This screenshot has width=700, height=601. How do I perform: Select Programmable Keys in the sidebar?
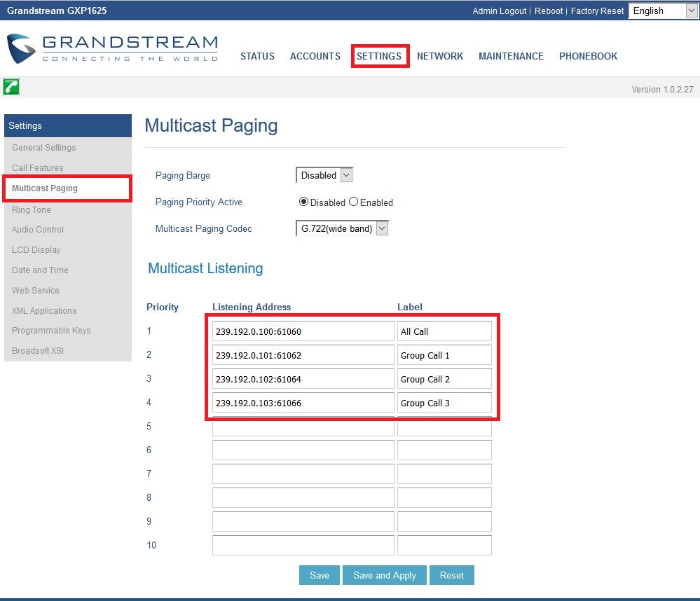[51, 331]
